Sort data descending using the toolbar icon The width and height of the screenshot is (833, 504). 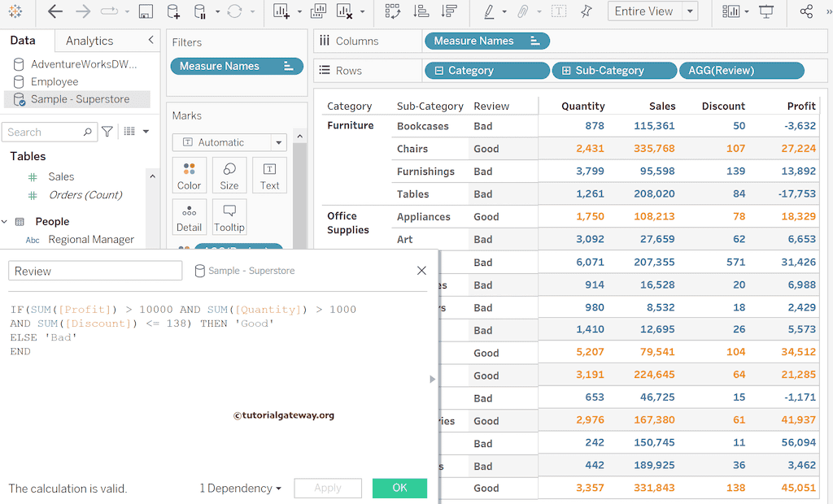click(x=449, y=11)
